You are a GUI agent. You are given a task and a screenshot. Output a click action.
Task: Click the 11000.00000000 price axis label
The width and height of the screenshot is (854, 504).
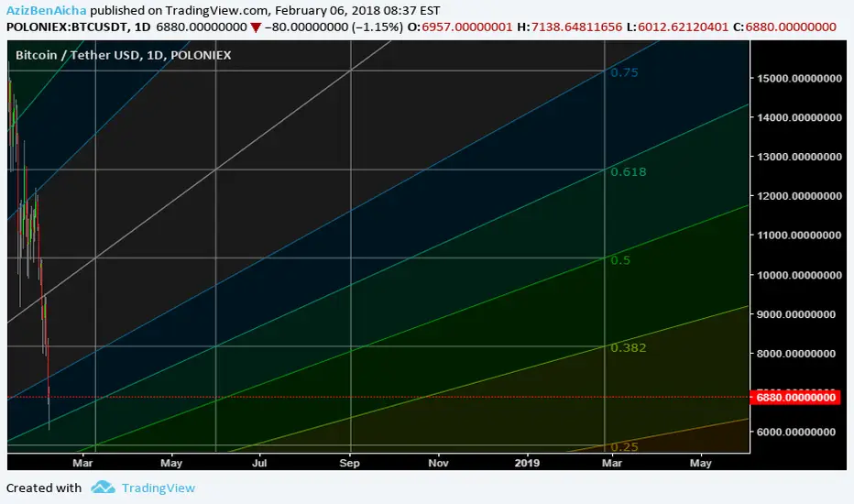(x=800, y=236)
